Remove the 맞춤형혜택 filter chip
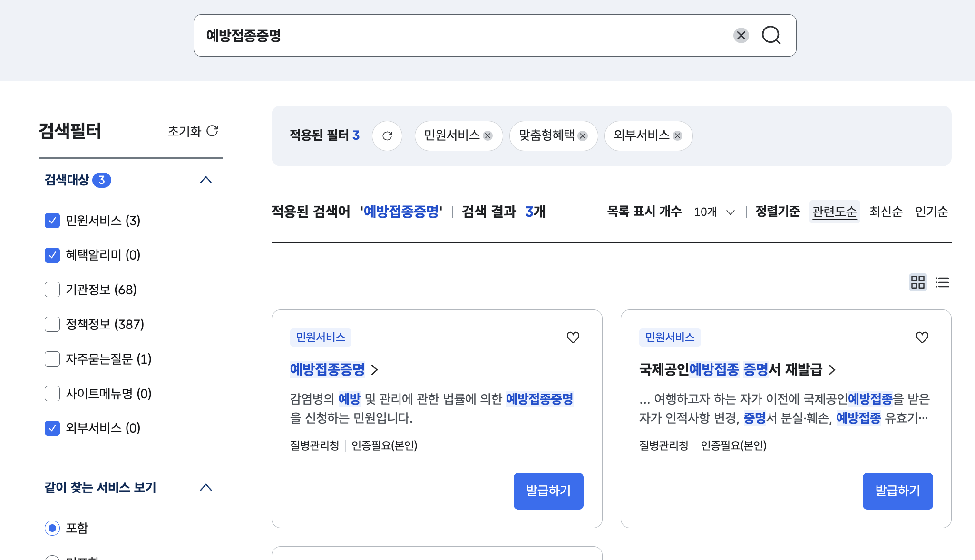This screenshot has height=560, width=975. [583, 136]
